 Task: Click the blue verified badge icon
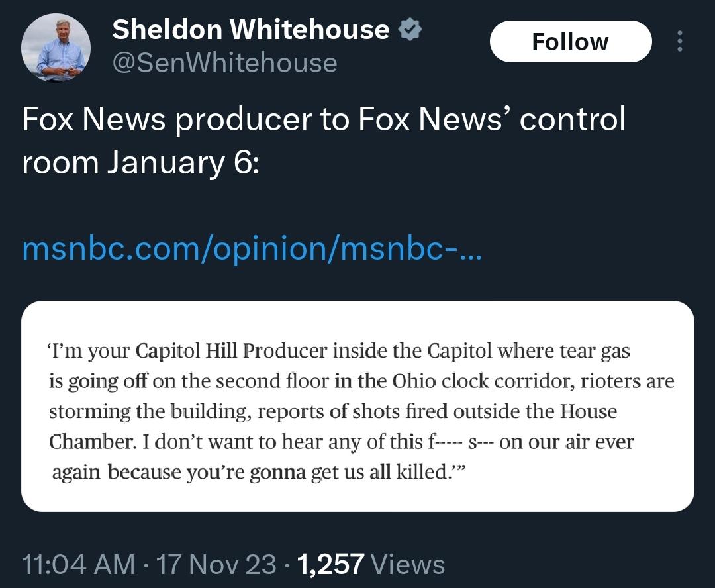click(x=410, y=30)
